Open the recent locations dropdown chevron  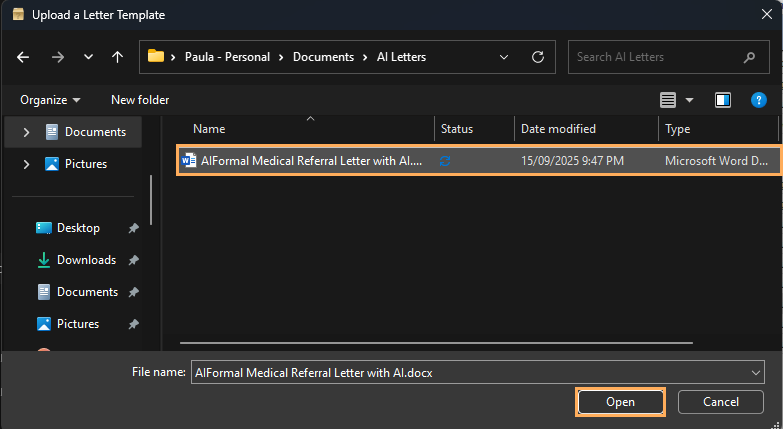coord(88,57)
